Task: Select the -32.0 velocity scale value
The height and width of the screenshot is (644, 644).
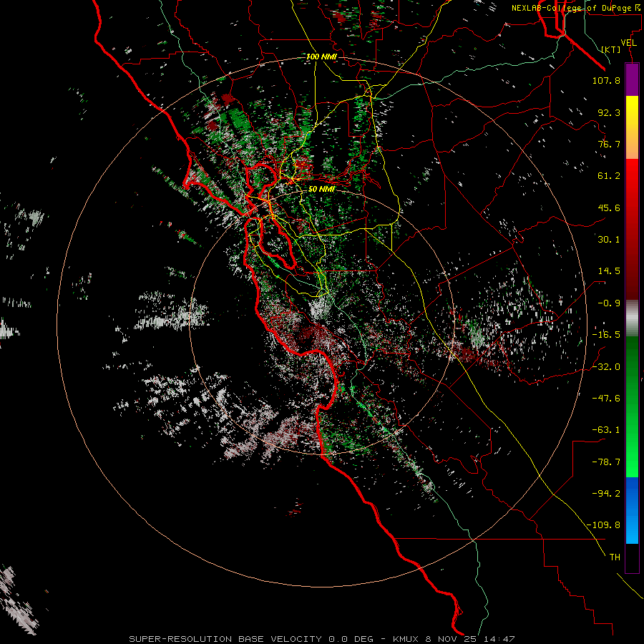Action: tap(606, 367)
